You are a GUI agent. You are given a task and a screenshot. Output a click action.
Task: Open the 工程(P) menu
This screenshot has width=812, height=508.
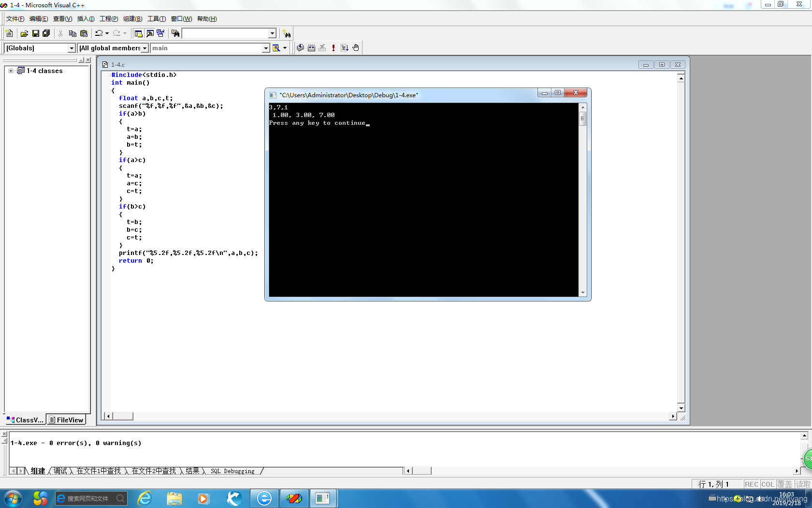[109, 19]
